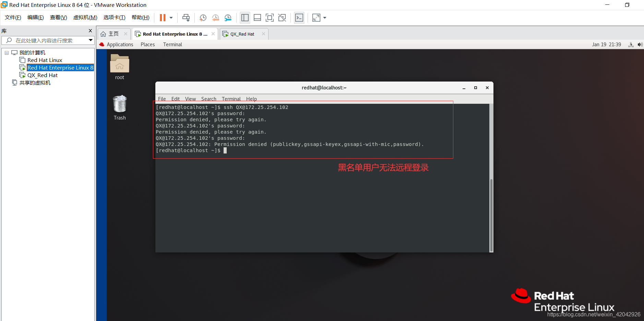Click the volume speaker icon
644x321 pixels.
click(640, 45)
